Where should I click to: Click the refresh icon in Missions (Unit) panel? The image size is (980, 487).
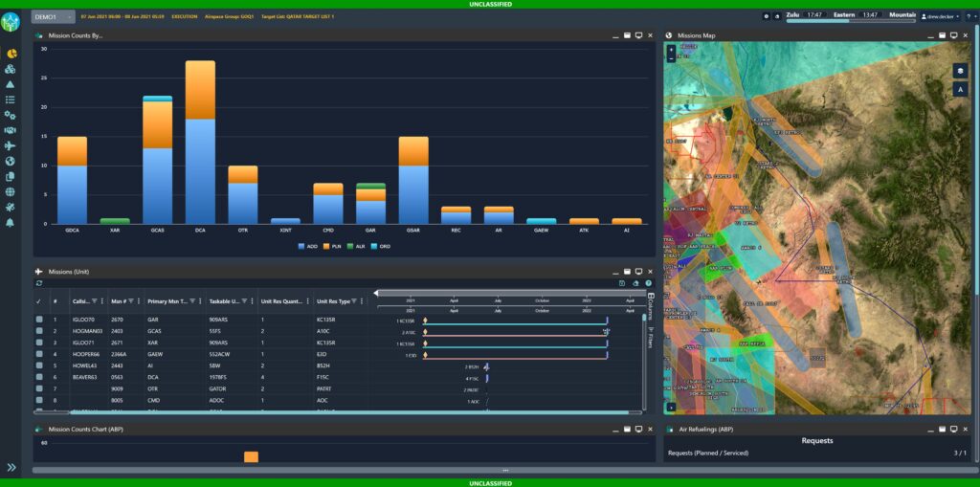39,283
